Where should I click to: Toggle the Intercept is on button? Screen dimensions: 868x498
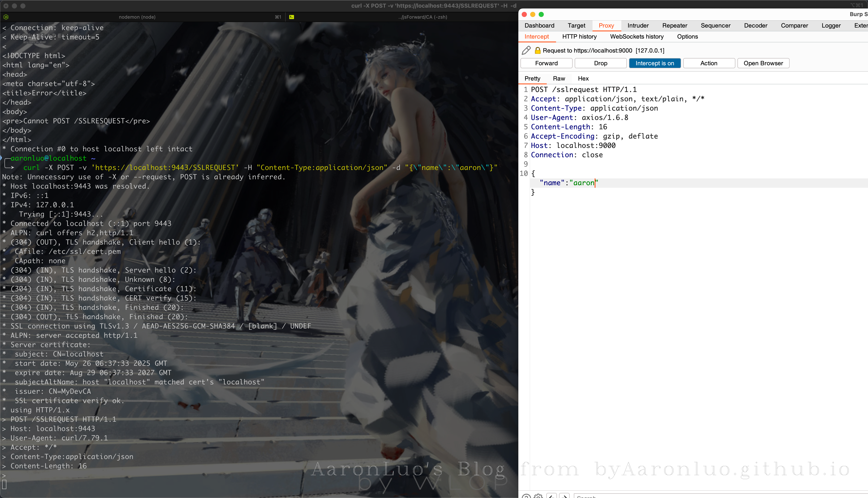point(655,63)
